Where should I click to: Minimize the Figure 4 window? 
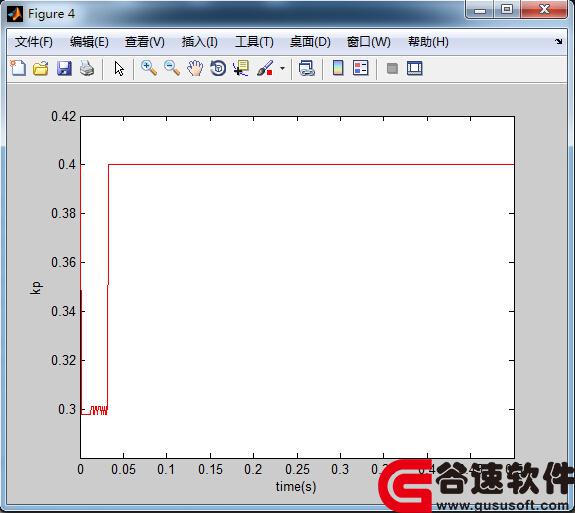pyautogui.click(x=480, y=10)
